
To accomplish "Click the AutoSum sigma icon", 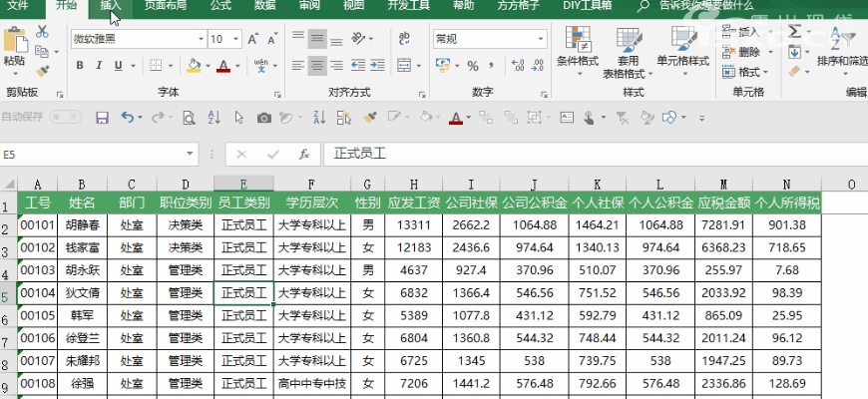I will tap(795, 31).
